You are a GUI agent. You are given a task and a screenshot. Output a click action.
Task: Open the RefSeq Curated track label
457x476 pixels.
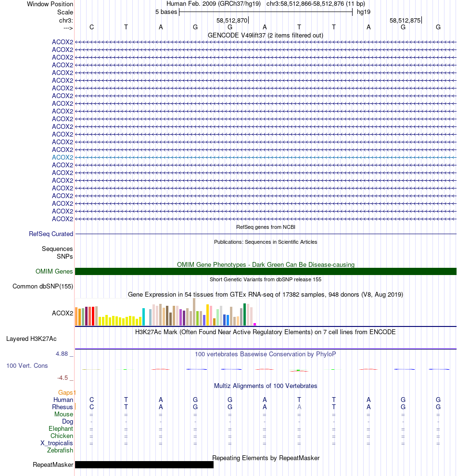tap(51, 234)
